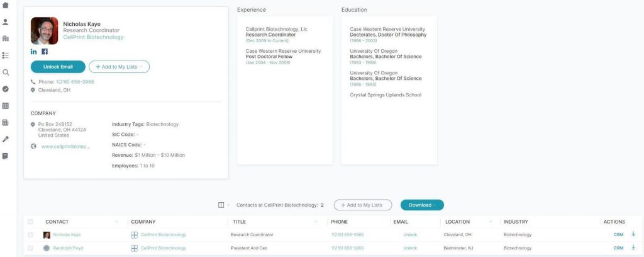This screenshot has height=257, width=644.
Task: Check the box for the Randolph Floyd row
Action: 30,248
